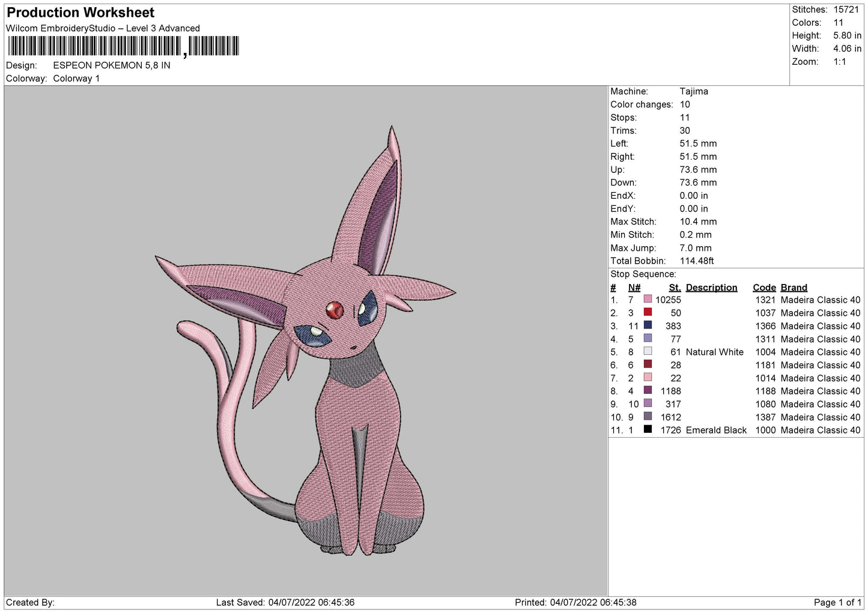Click the 'Created By:' footer label

pyautogui.click(x=30, y=602)
